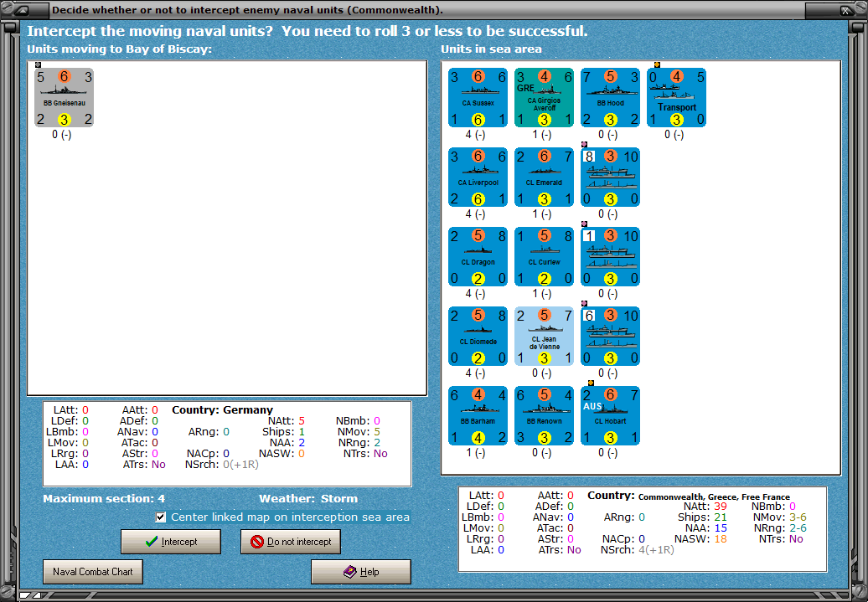Select the convoy counter marked 1

(611, 257)
